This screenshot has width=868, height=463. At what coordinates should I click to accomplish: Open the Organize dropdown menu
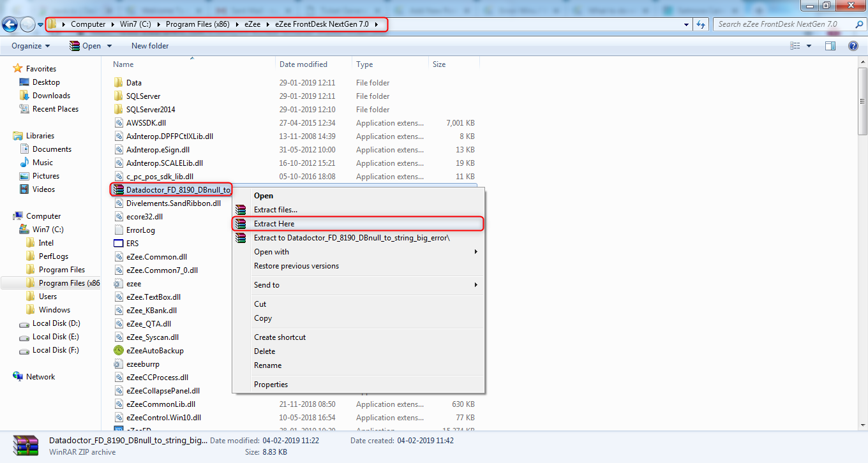coord(31,46)
